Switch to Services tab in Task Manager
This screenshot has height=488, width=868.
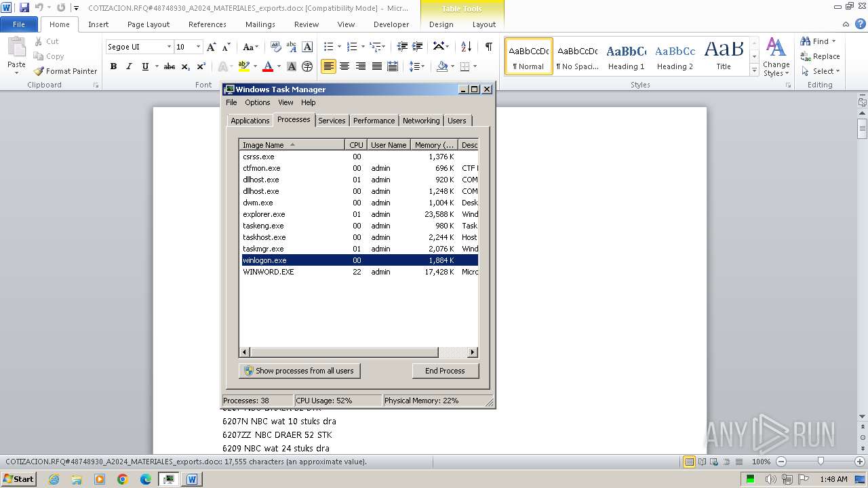pos(332,120)
